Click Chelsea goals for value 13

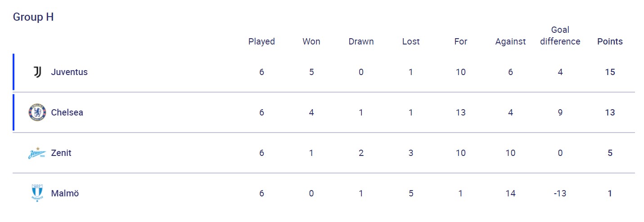click(461, 112)
